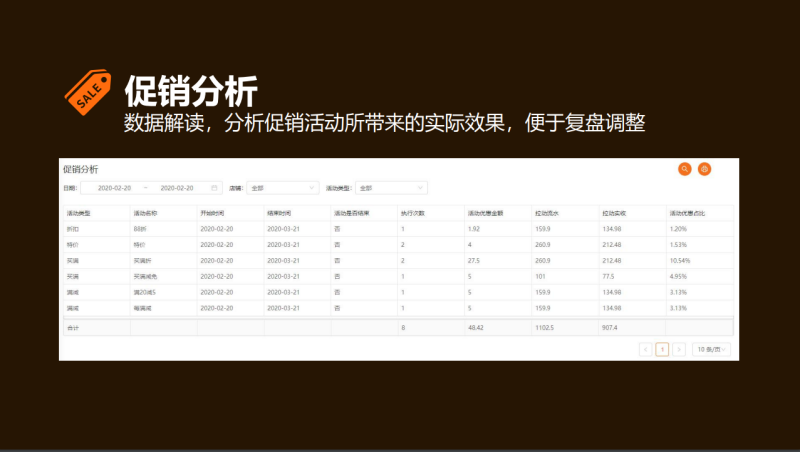This screenshot has height=452, width=800.
Task: Select page 1 in pagination
Action: [662, 349]
